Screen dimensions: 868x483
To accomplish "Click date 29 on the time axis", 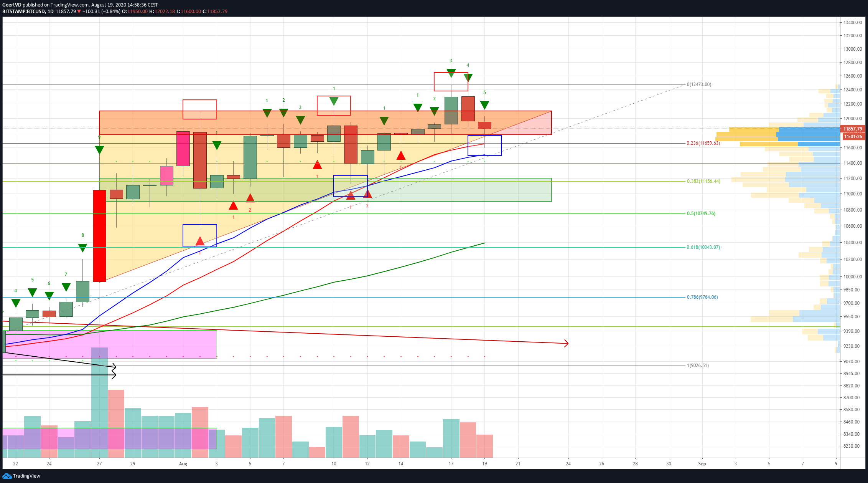I will 133,464.
